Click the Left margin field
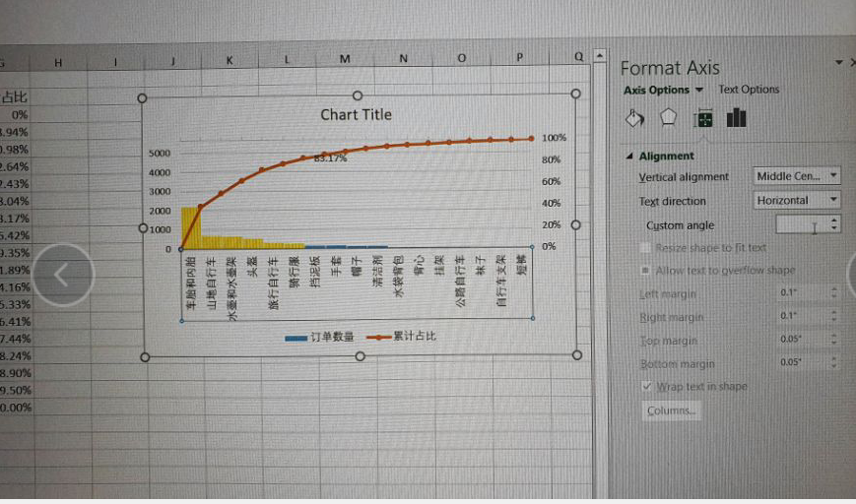The image size is (856, 504). click(x=804, y=293)
